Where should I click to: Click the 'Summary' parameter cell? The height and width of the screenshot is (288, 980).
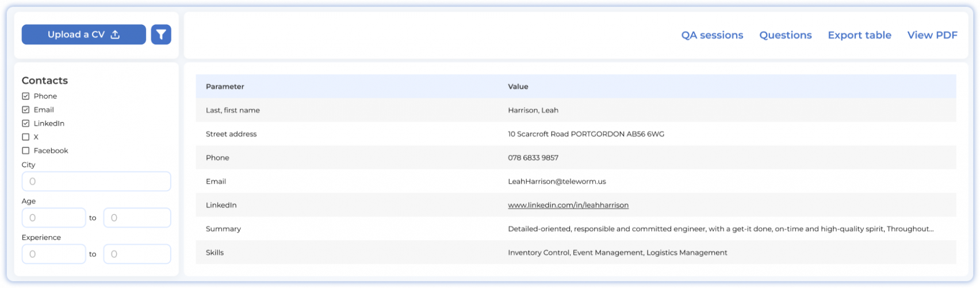[x=223, y=229]
